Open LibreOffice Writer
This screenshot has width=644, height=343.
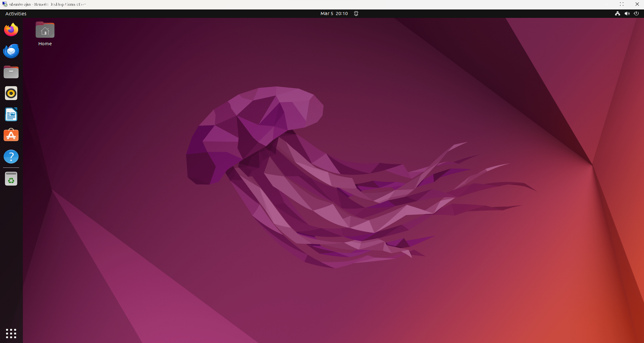pos(11,114)
